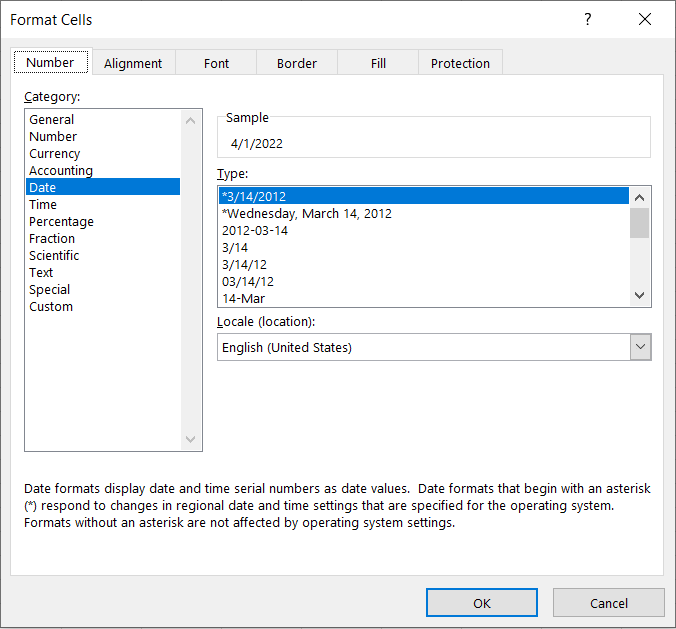This screenshot has height=629, width=676.
Task: Open the Protection tab
Action: (x=460, y=63)
